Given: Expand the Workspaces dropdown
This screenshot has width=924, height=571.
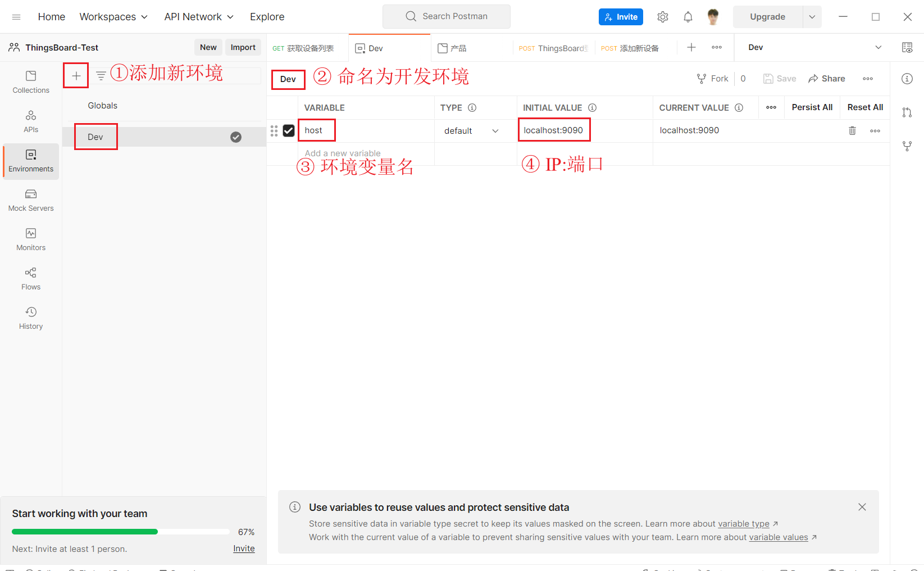Looking at the screenshot, I should pyautogui.click(x=114, y=17).
